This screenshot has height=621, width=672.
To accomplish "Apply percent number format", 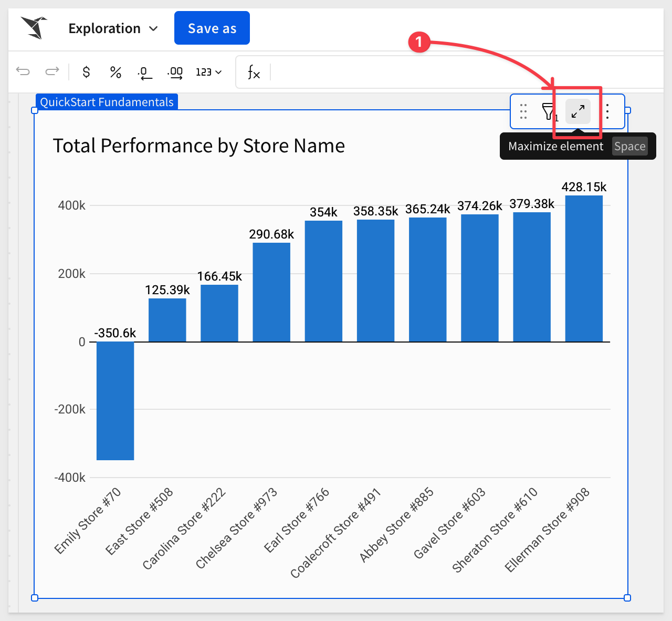I will pos(115,72).
